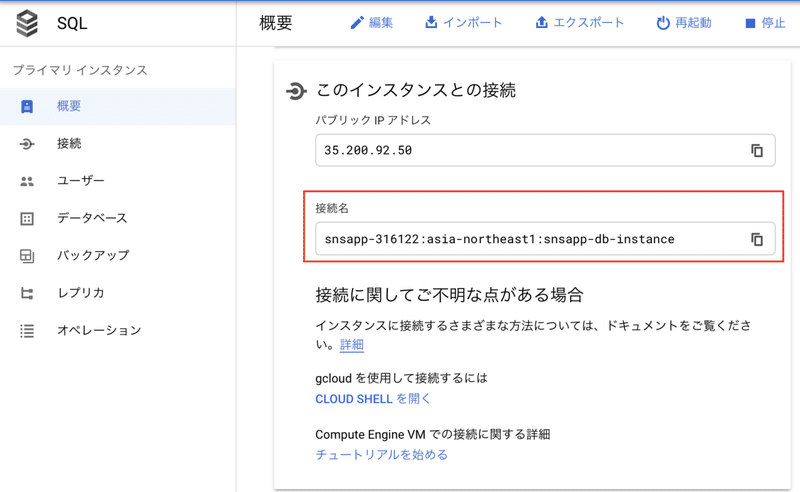Screen dimensions: 800x492
Task: Click the connection icon beside このインスタンスとの接続
Action: [x=296, y=91]
